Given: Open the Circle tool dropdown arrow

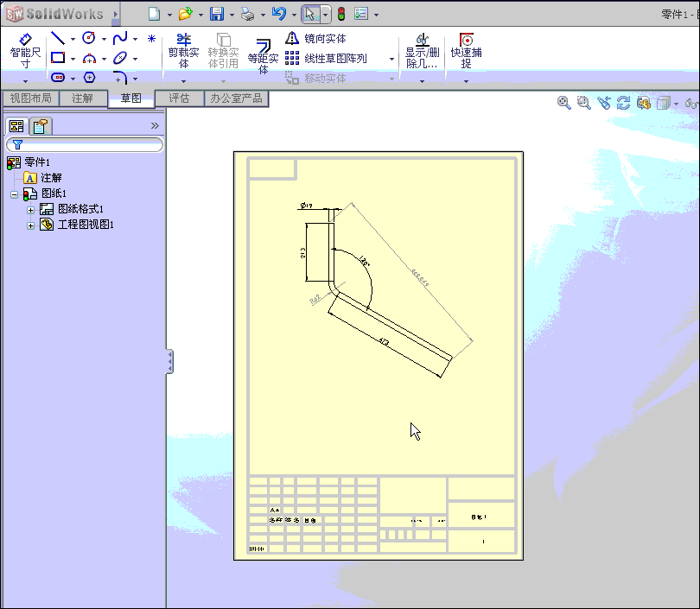Looking at the screenshot, I should [104, 39].
